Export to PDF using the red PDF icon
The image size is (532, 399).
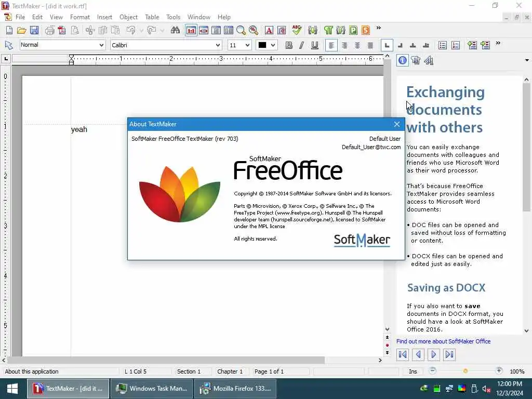62,30
